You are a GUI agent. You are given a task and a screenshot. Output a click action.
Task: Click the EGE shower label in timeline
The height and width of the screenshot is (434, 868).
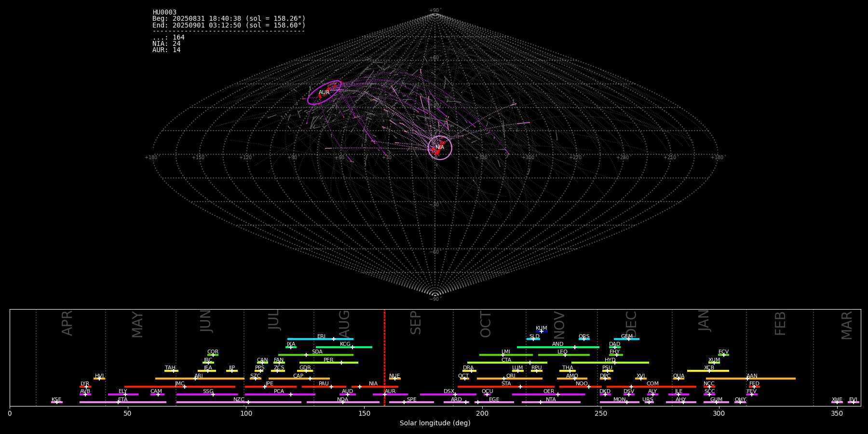pyautogui.click(x=494, y=400)
